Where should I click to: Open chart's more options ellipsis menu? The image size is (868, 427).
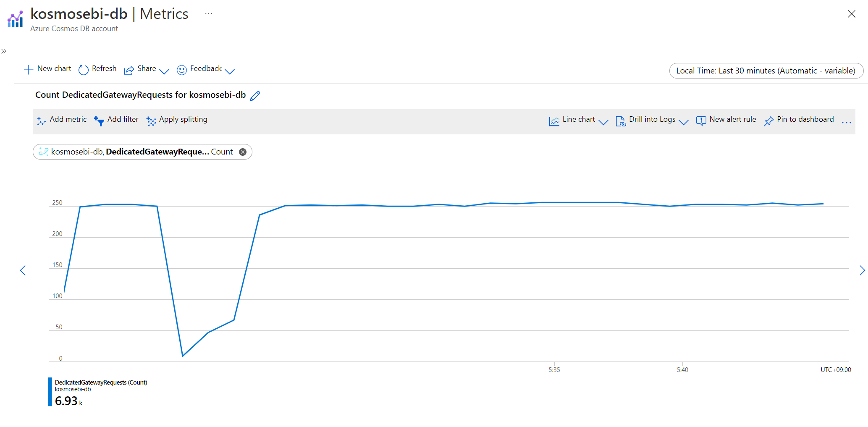(x=846, y=122)
